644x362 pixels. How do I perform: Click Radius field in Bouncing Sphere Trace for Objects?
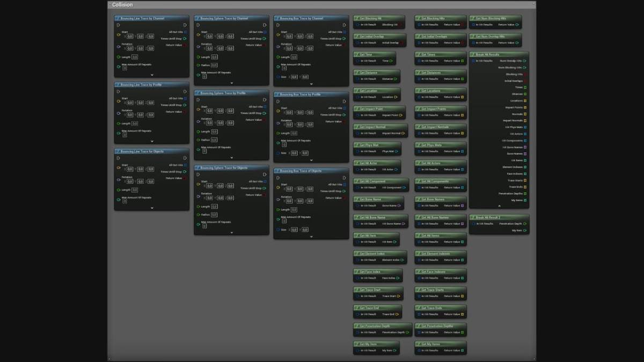pos(214,215)
